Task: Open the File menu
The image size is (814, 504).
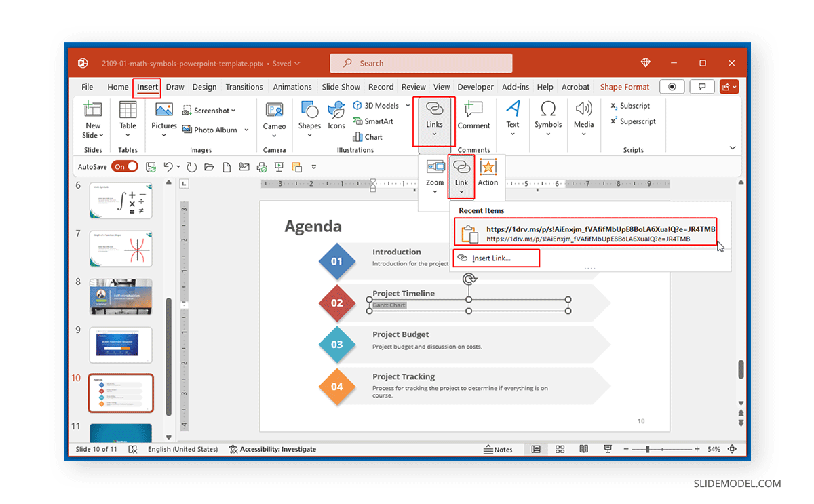Action: tap(88, 87)
